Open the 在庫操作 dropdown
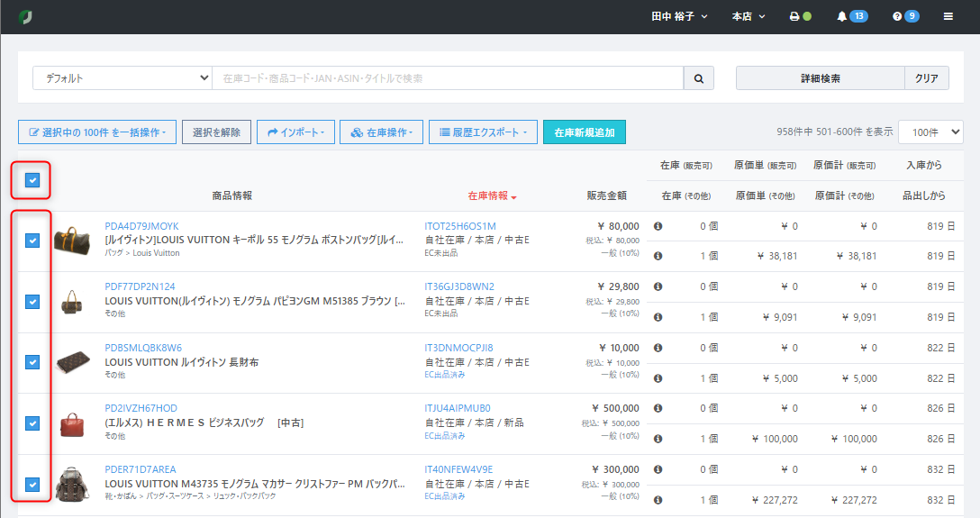980x518 pixels. [x=381, y=132]
